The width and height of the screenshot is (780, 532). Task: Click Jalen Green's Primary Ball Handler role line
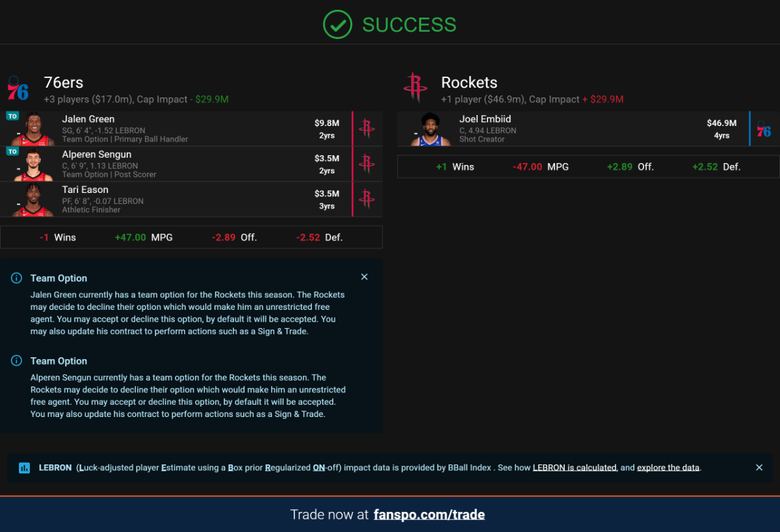click(125, 139)
